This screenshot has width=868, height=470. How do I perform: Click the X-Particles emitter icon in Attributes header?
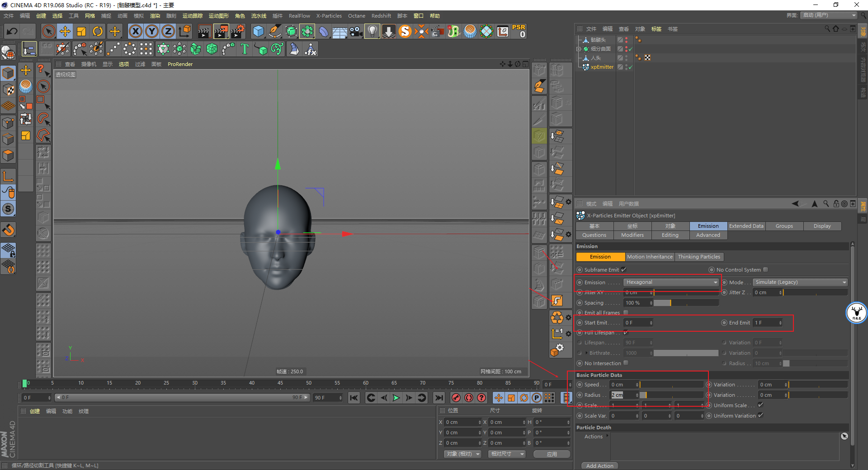click(x=581, y=216)
